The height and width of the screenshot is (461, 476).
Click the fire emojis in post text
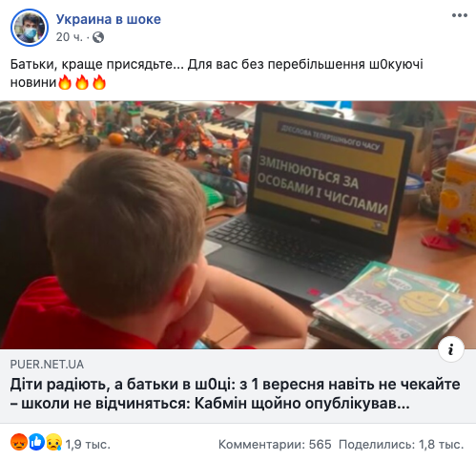click(82, 83)
